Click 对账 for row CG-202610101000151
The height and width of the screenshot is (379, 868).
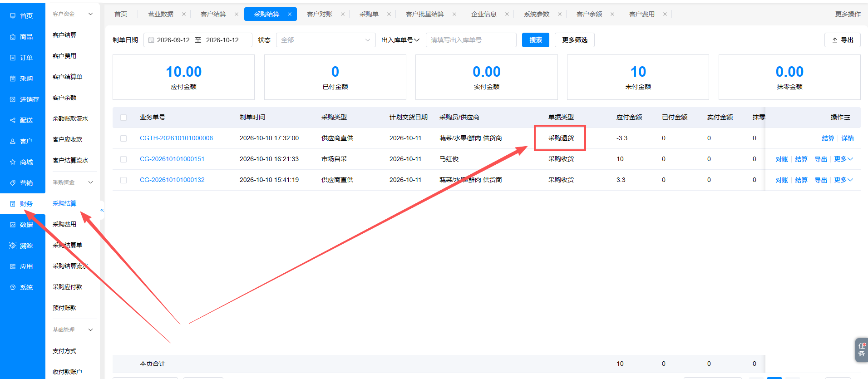coord(782,159)
